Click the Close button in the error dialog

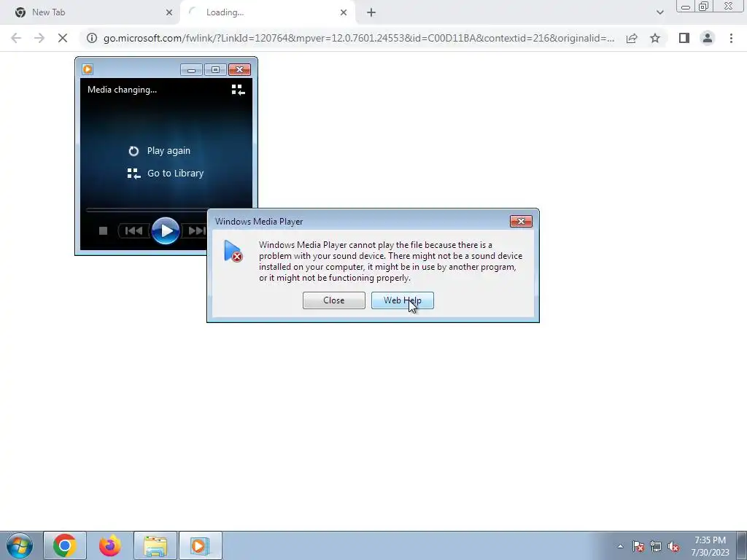pos(333,300)
